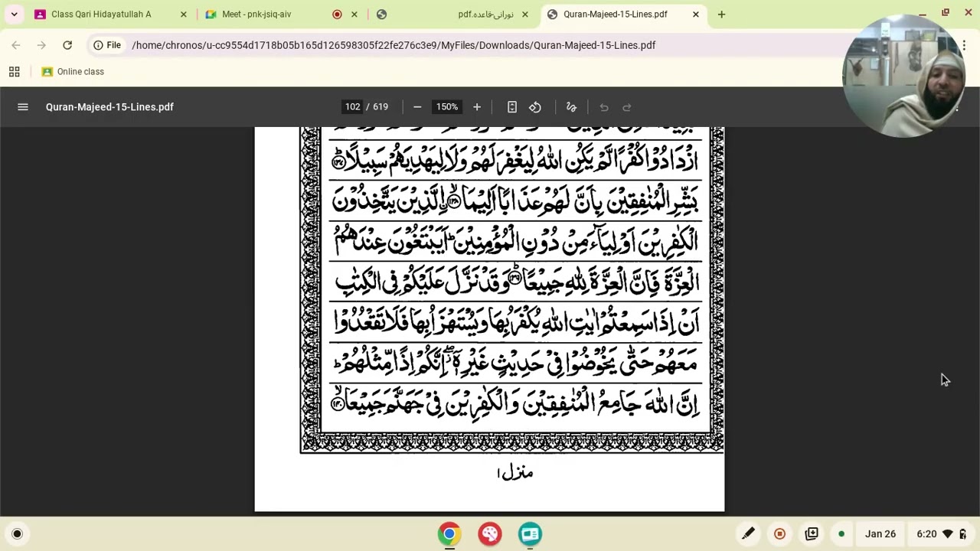Viewport: 980px width, 551px height.
Task: Open the Online class bookmark
Action: pyautogui.click(x=73, y=71)
